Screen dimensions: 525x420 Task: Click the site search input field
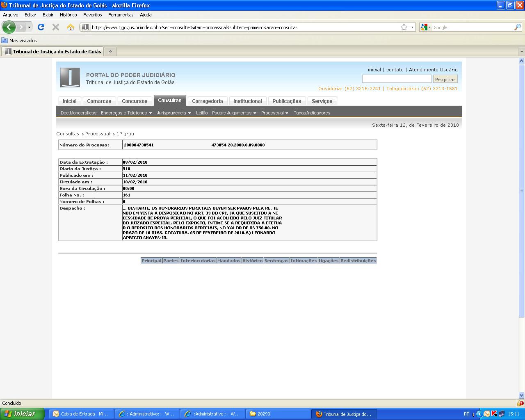coord(397,79)
